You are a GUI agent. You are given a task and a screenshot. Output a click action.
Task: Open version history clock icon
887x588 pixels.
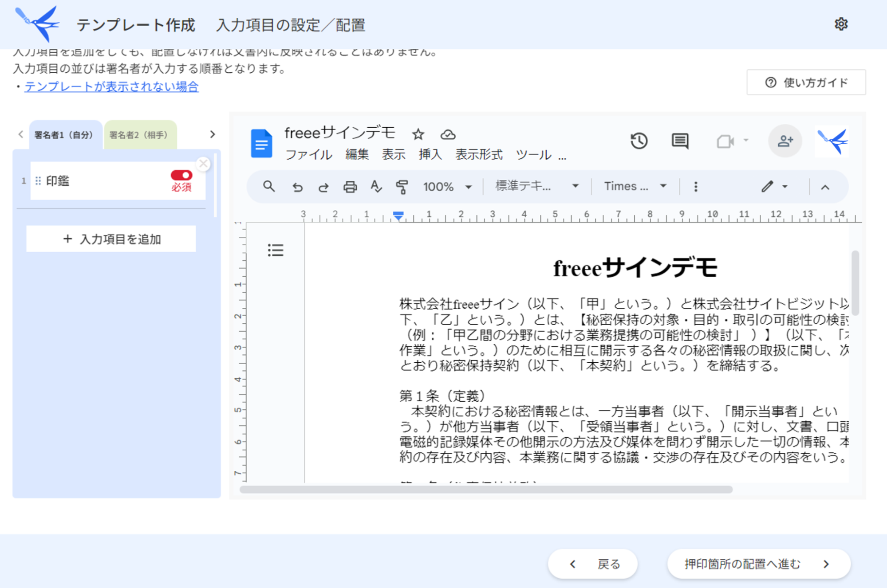[639, 141]
